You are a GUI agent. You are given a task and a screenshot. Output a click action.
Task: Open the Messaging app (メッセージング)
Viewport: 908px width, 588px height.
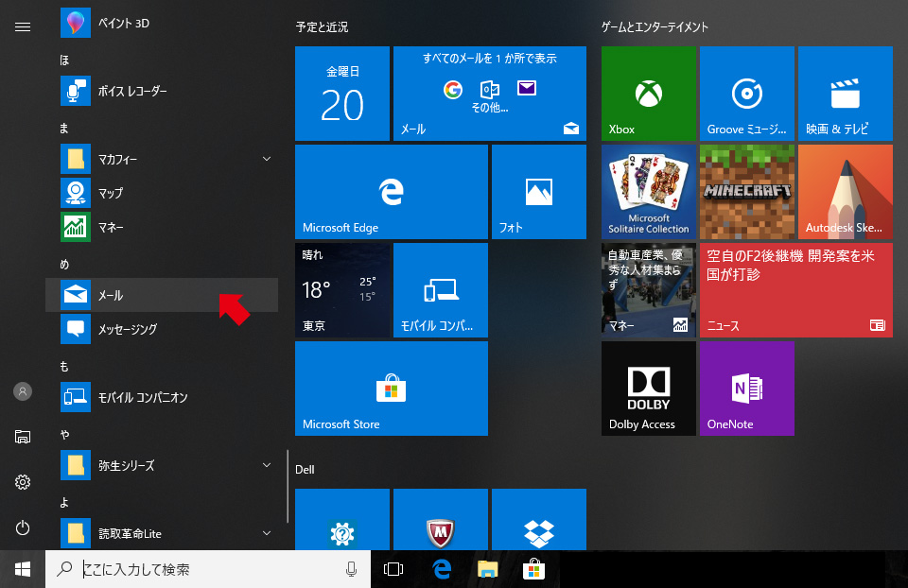point(162,329)
